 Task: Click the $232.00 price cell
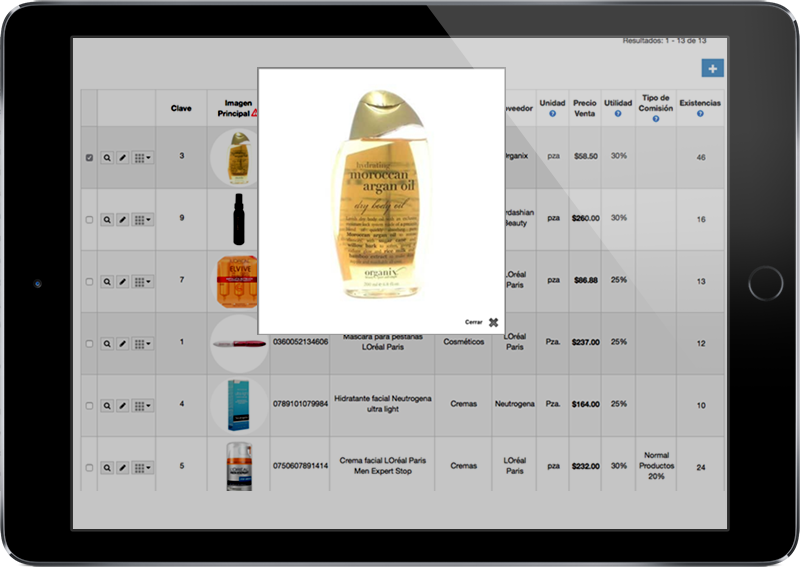(x=585, y=466)
